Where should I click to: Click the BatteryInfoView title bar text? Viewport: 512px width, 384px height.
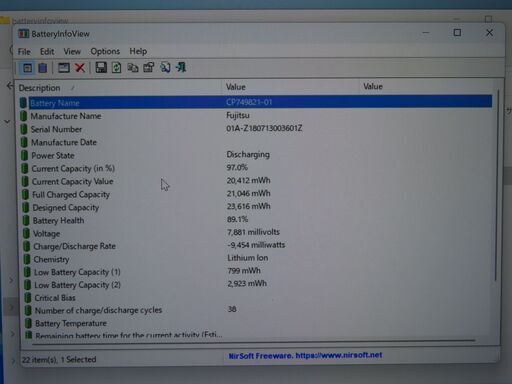(x=60, y=34)
